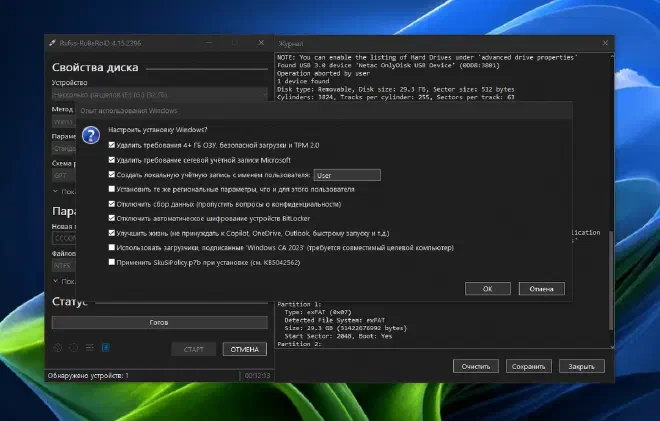This screenshot has width=660, height=421.
Task: Uncheck remove 4+ GB RAM and TPM 2.0 requirement
Action: coord(112,145)
